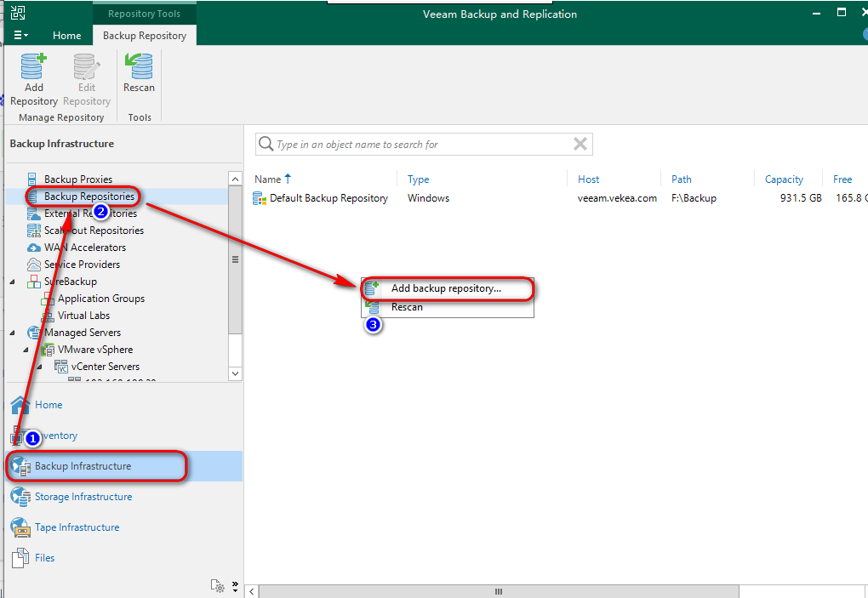The width and height of the screenshot is (868, 598).
Task: Open External Repositories node
Action: click(90, 214)
